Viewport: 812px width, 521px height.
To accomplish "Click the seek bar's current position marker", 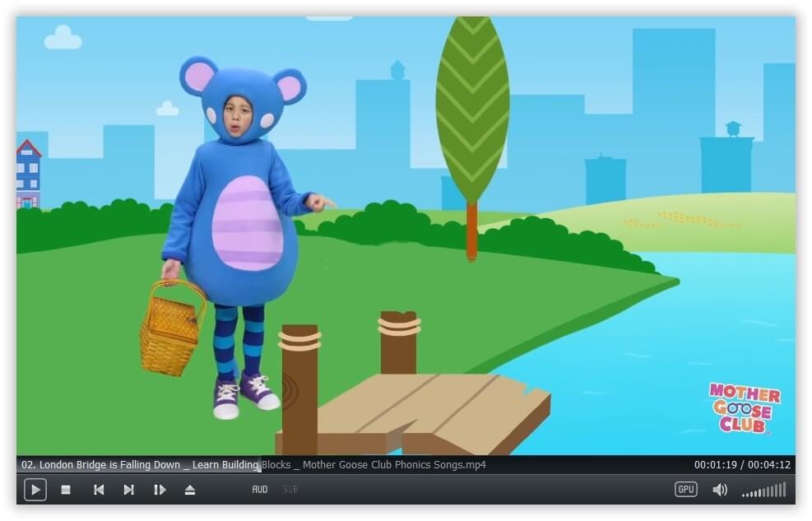I will 260,465.
